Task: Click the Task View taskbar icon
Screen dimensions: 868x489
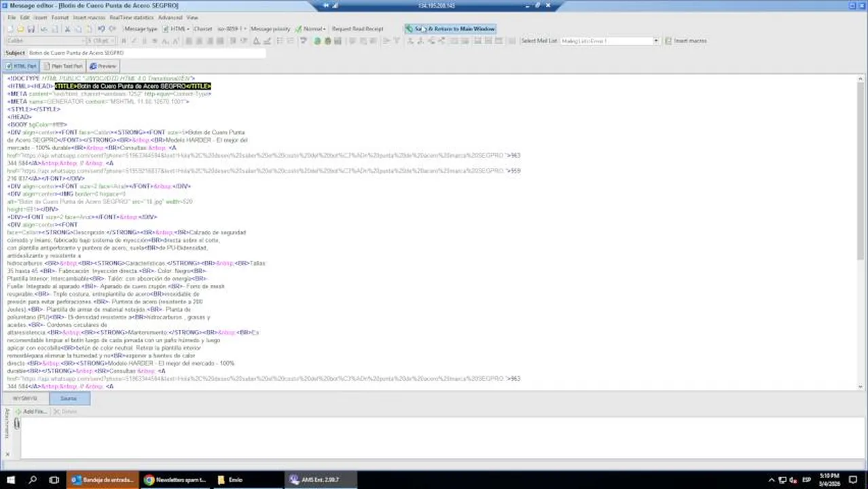Action: 54,479
